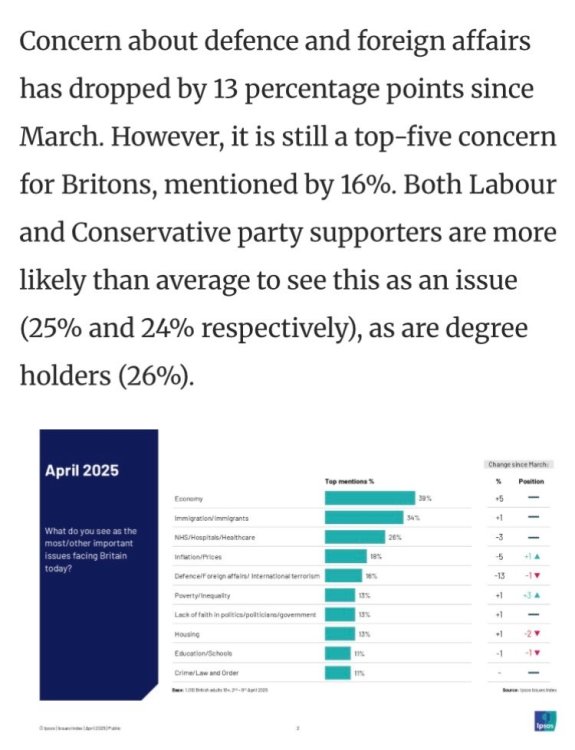Click the green up arrow beside Inflation/Prices
Viewport: 575px width, 750px height.
pos(537,557)
